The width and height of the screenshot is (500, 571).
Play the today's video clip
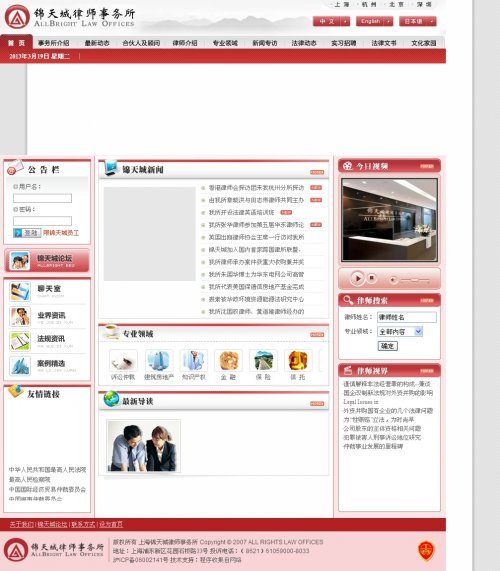coord(357,279)
